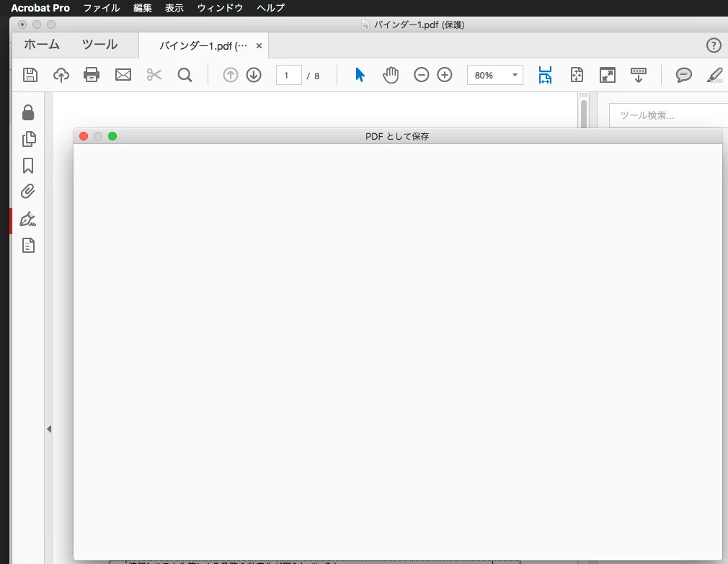
Task: Click the page number field
Action: tap(289, 75)
